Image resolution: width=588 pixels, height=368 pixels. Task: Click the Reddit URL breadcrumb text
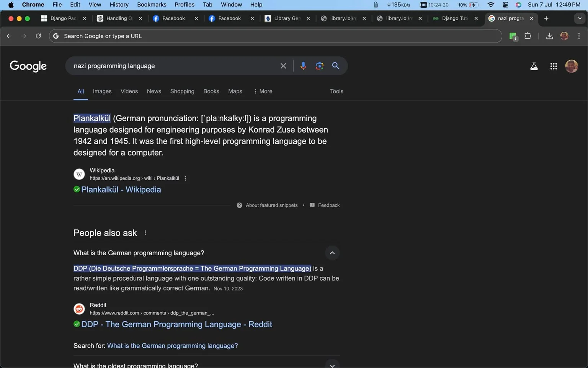pyautogui.click(x=152, y=313)
